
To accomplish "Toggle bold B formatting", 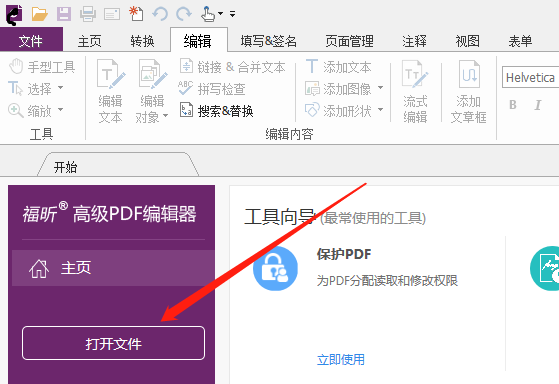I will coord(513,104).
